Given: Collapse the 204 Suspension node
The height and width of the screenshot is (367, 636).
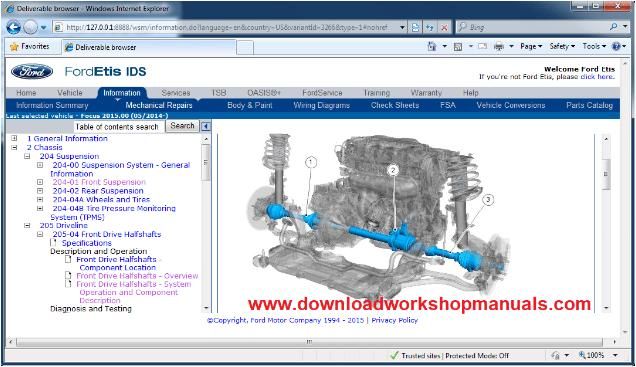Looking at the screenshot, I should (27, 156).
